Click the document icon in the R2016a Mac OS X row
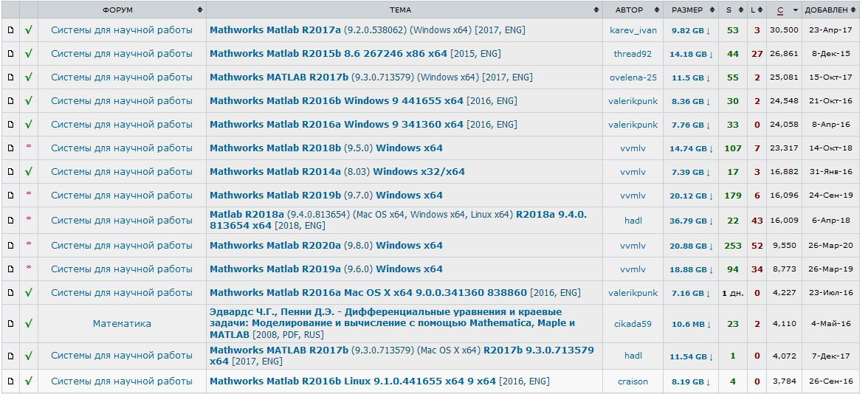The image size is (868, 394). (x=10, y=292)
